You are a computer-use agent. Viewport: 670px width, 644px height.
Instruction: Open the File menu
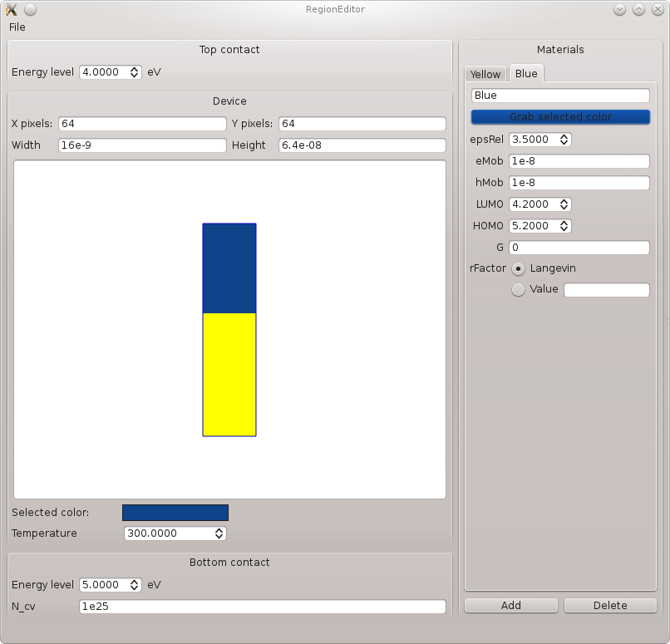pos(17,27)
